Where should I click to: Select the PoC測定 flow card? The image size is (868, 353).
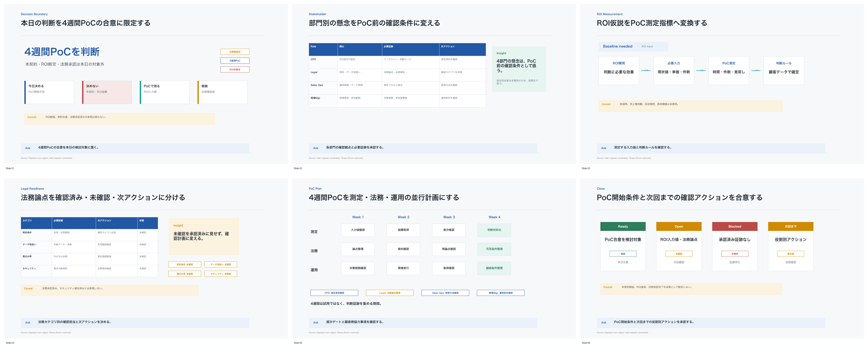click(x=728, y=70)
